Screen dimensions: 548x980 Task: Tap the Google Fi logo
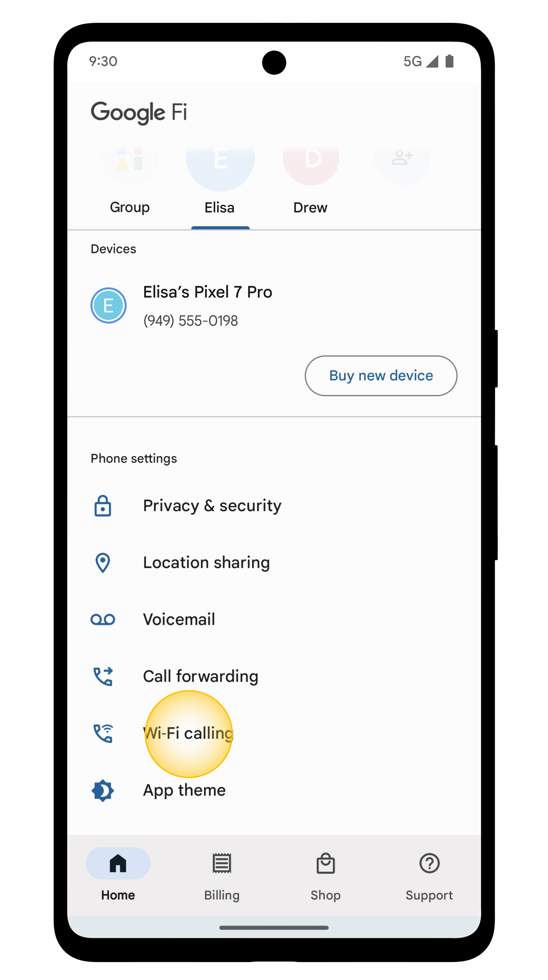click(139, 113)
